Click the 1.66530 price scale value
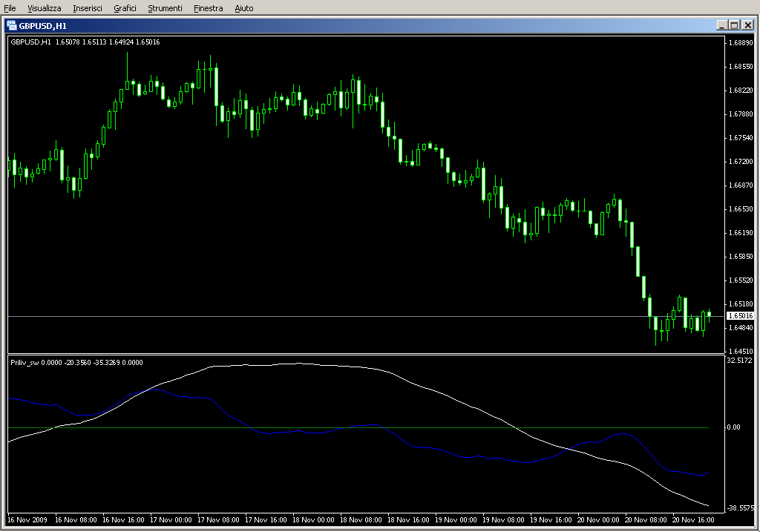760x532 pixels. 741,208
